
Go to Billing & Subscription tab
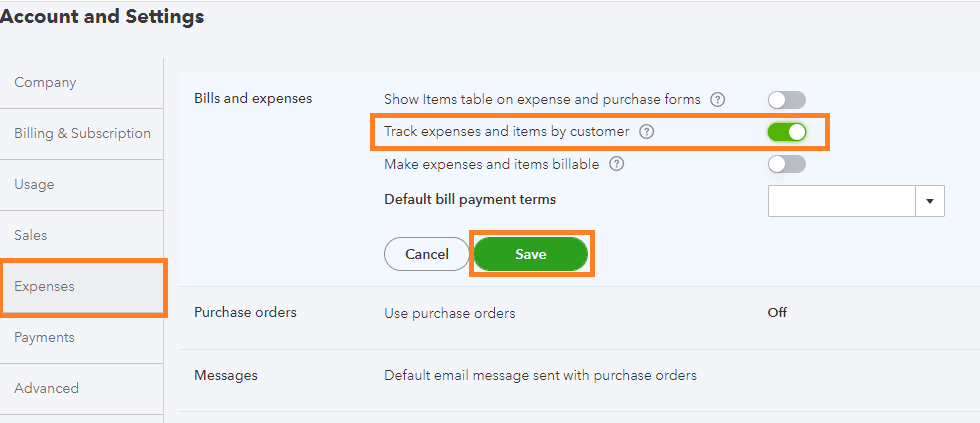coord(82,134)
